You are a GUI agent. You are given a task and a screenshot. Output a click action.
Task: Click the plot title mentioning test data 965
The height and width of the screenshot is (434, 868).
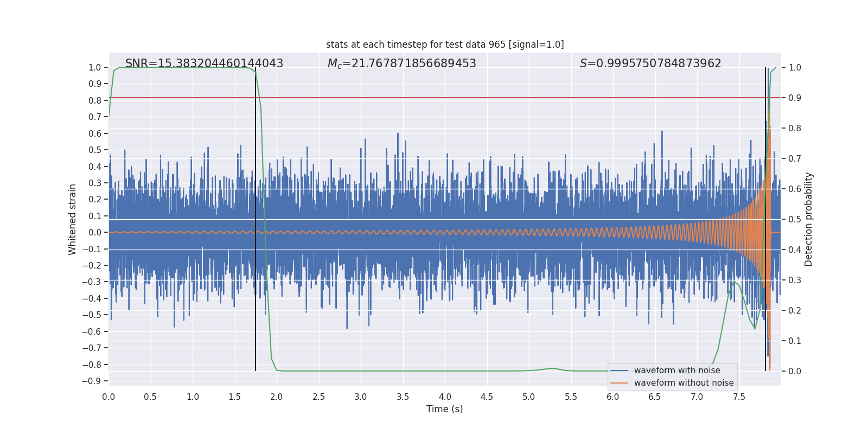(x=445, y=44)
